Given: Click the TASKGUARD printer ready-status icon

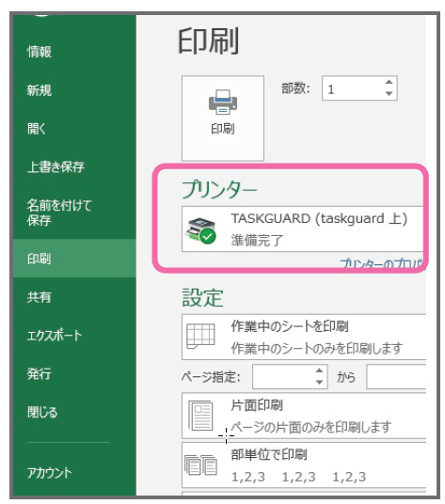Looking at the screenshot, I should tap(200, 230).
